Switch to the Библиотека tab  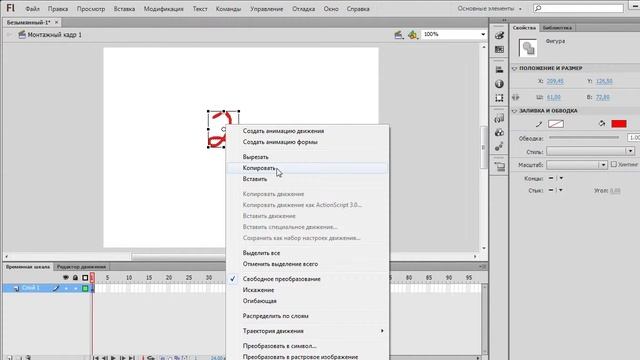pos(557,28)
